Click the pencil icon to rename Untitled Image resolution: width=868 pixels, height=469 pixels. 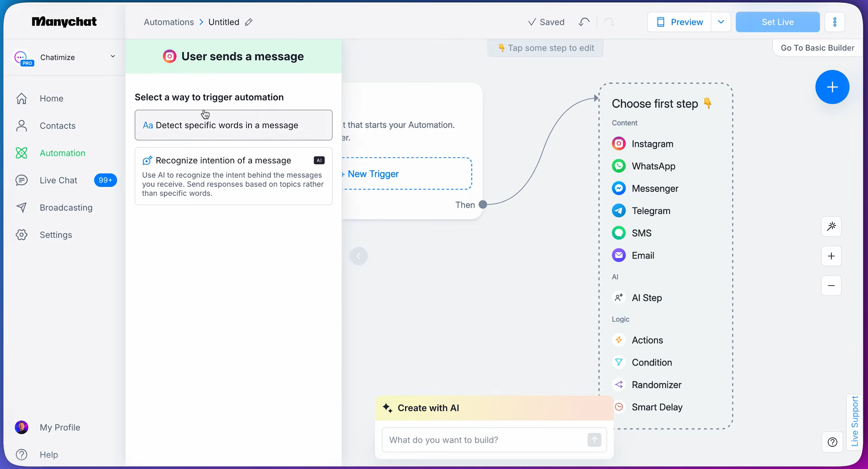249,22
